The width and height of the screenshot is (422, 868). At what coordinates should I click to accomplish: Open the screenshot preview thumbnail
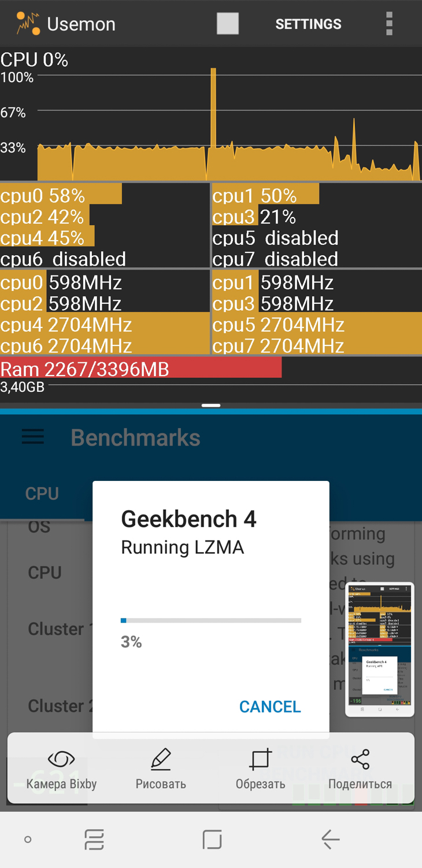pyautogui.click(x=380, y=650)
